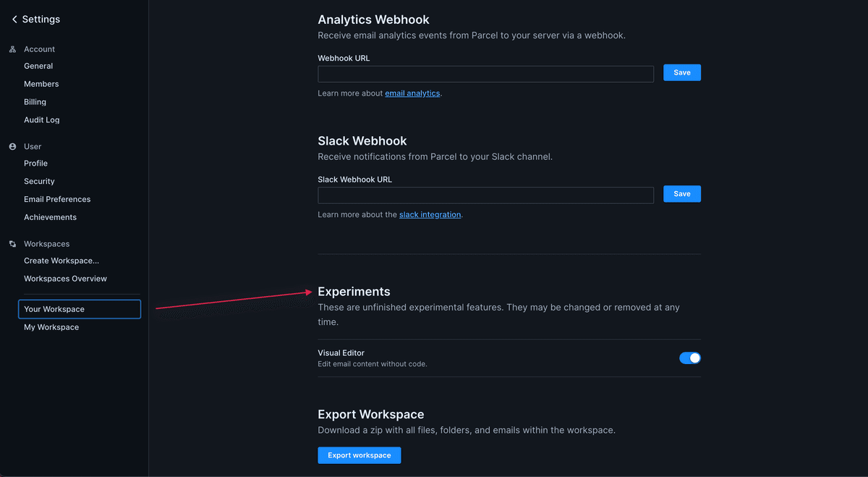Click Save next to the Webhook URL
The height and width of the screenshot is (477, 868).
pyautogui.click(x=681, y=72)
